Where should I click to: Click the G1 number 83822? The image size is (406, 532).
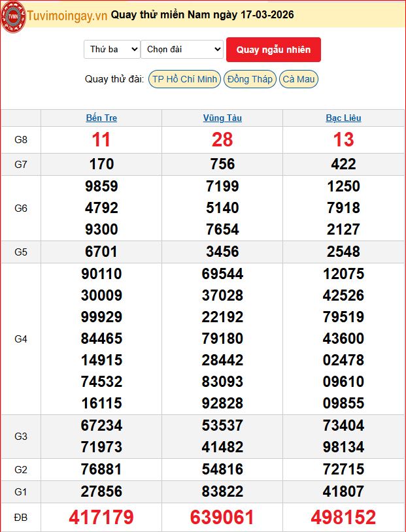[222, 491]
